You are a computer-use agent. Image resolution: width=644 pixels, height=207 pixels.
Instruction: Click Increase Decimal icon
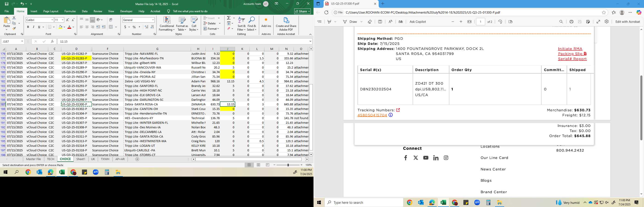click(x=146, y=27)
